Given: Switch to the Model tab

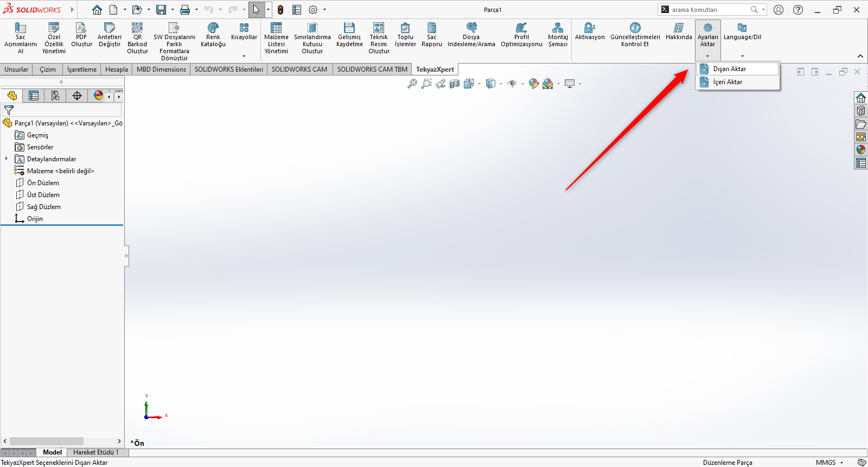Looking at the screenshot, I should 52,452.
